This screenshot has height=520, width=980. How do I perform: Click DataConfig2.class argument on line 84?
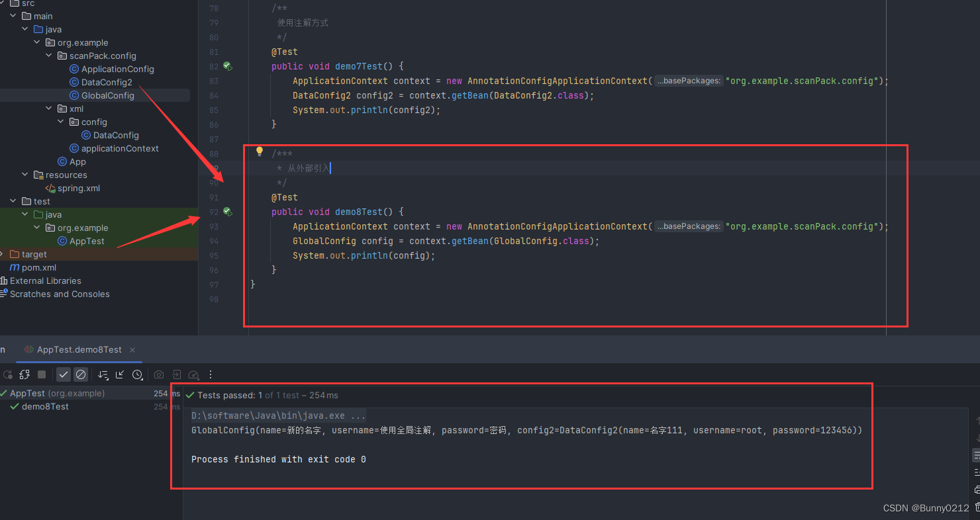tap(542, 95)
